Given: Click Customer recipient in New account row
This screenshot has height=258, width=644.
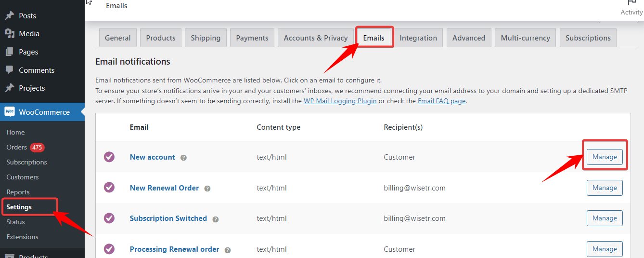Looking at the screenshot, I should click(399, 157).
